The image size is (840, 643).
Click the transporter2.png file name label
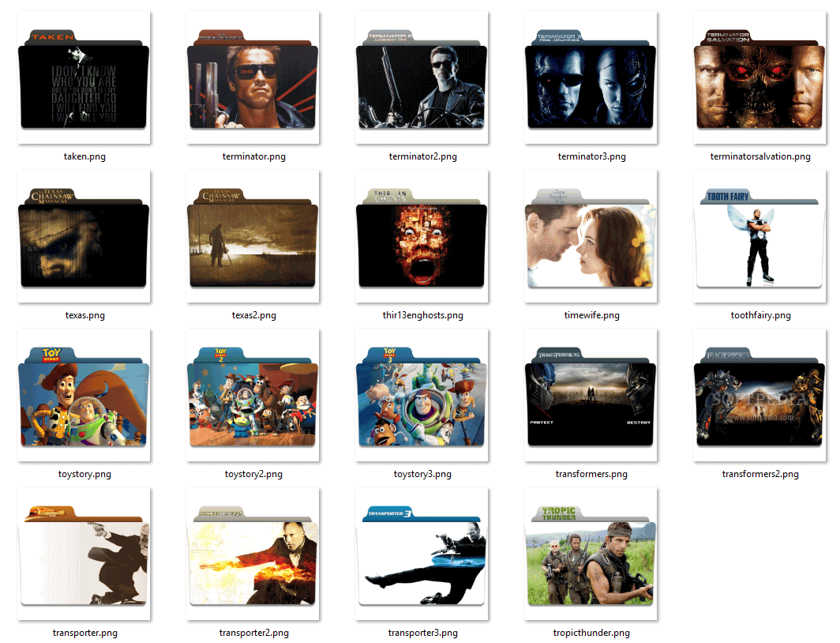(253, 632)
